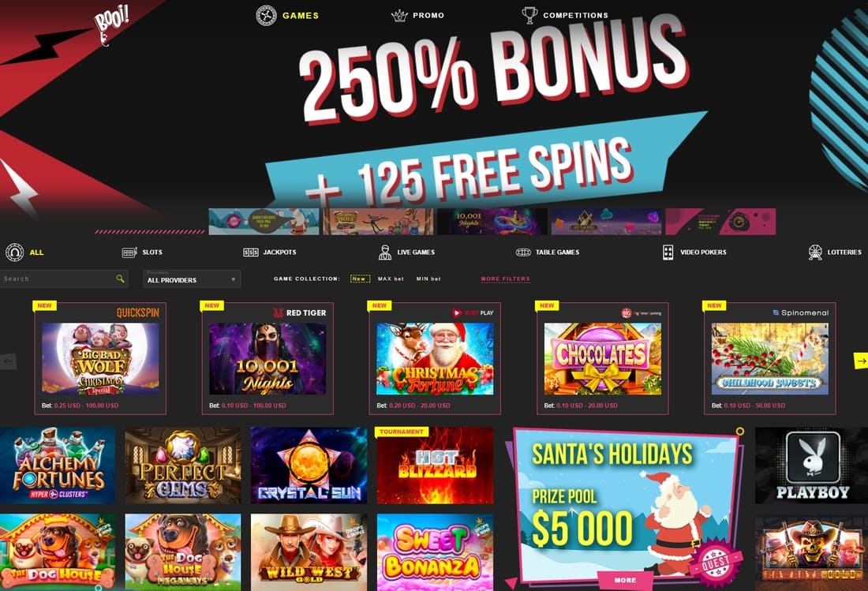Viewport: 868px width, 591px height.
Task: Go to next new games with yellow arrow
Action: [861, 361]
